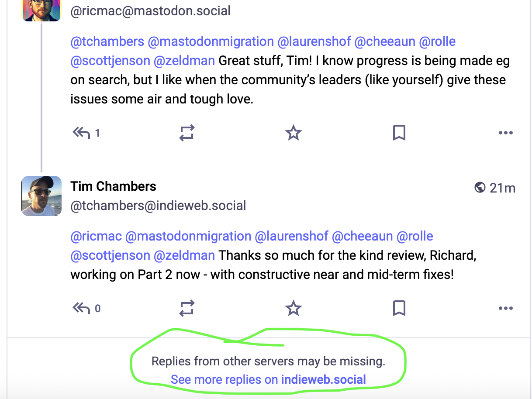Open @mastodonmigration mention in ricmac's post
The width and height of the screenshot is (532, 399).
211,41
